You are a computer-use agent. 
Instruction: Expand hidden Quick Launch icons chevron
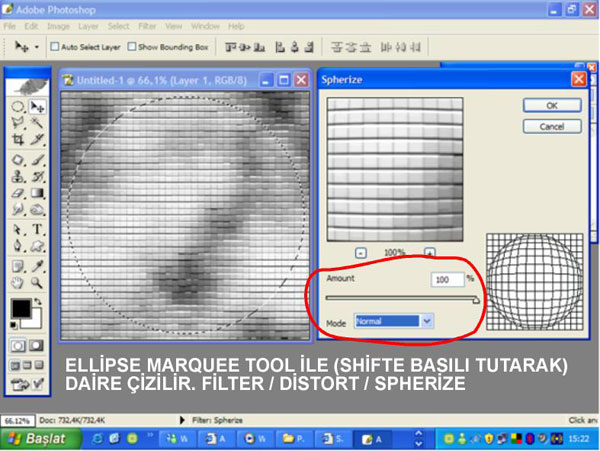(x=150, y=434)
